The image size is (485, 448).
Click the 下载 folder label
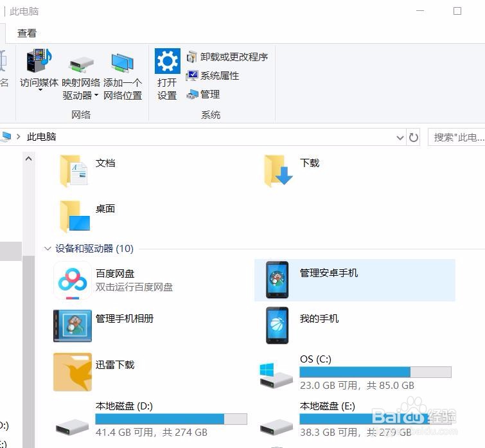(x=310, y=163)
